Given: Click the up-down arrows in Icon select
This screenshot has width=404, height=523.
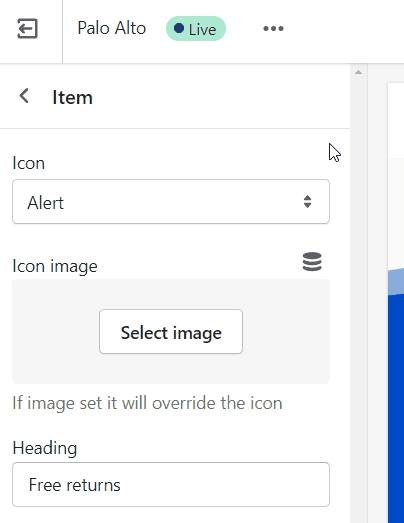Looking at the screenshot, I should (307, 202).
